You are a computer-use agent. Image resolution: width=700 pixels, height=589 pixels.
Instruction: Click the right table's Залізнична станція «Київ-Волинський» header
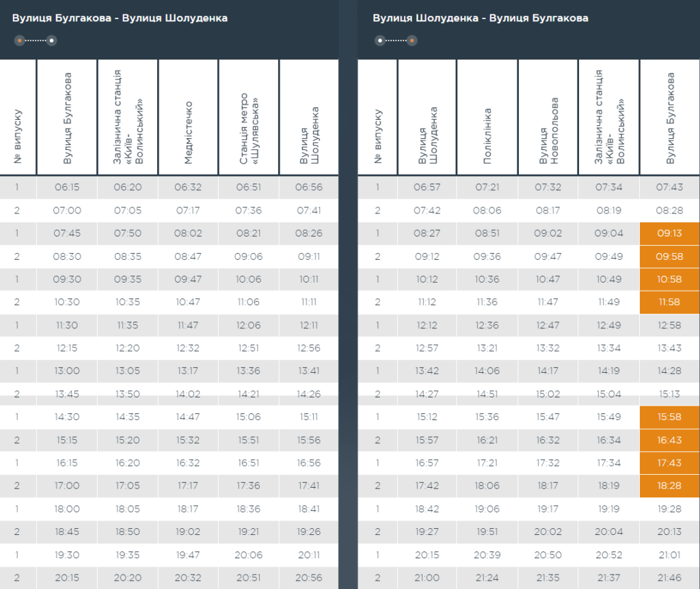pos(608,118)
